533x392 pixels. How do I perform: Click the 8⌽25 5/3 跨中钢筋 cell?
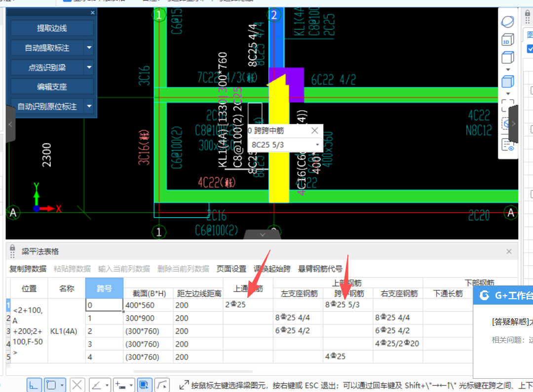tap(348, 305)
